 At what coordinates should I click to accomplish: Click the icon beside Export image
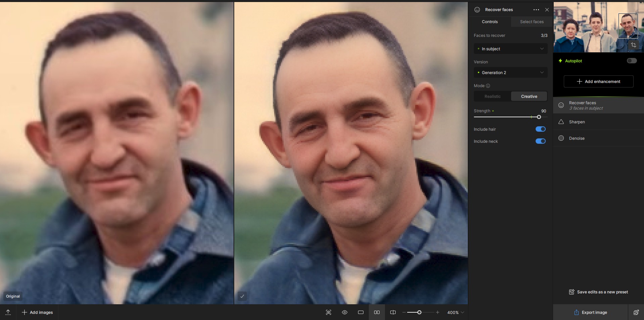click(636, 312)
